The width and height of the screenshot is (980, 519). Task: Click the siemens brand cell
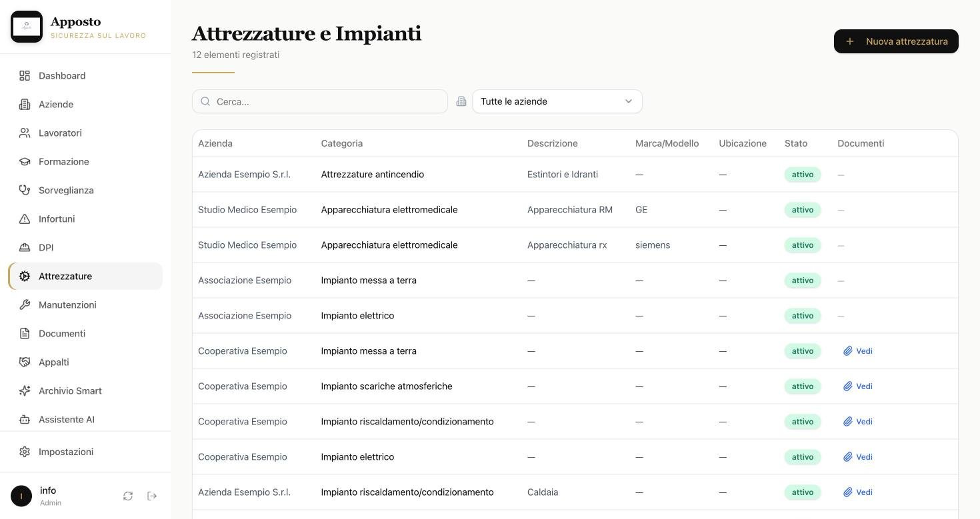pos(653,245)
